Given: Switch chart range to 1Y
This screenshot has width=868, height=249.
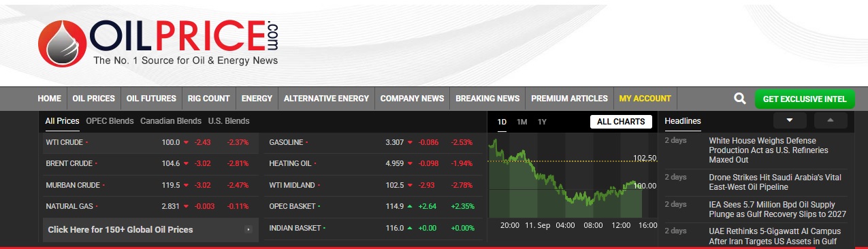Looking at the screenshot, I should point(542,122).
